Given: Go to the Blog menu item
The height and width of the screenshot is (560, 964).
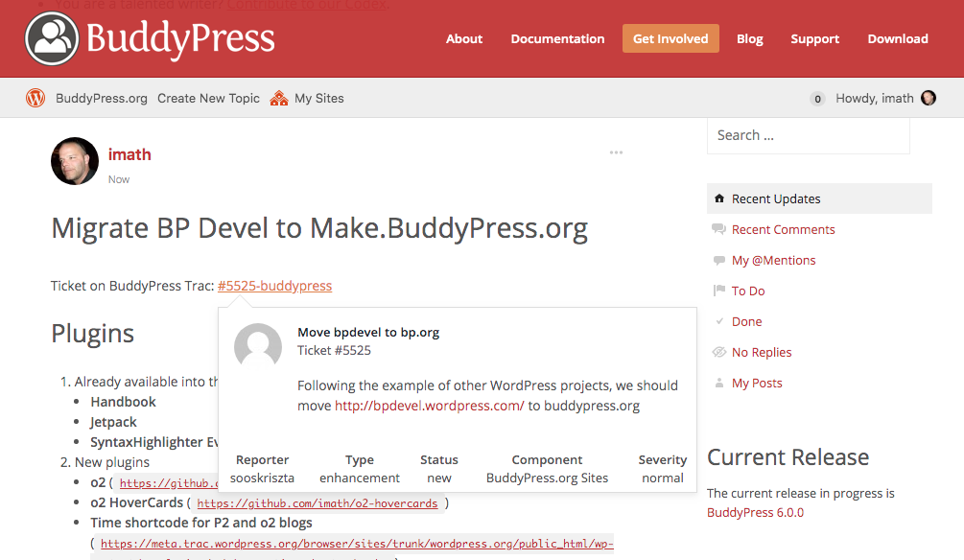Looking at the screenshot, I should point(750,38).
